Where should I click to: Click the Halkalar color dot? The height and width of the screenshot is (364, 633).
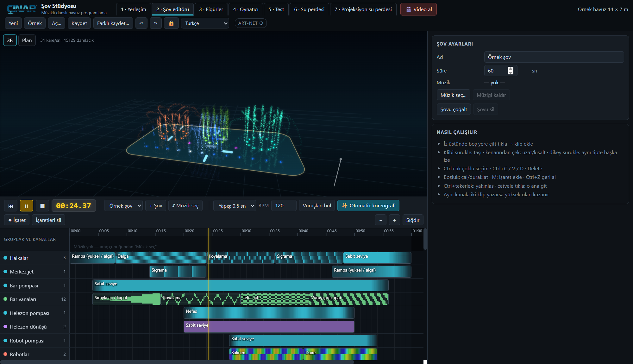pos(5,258)
